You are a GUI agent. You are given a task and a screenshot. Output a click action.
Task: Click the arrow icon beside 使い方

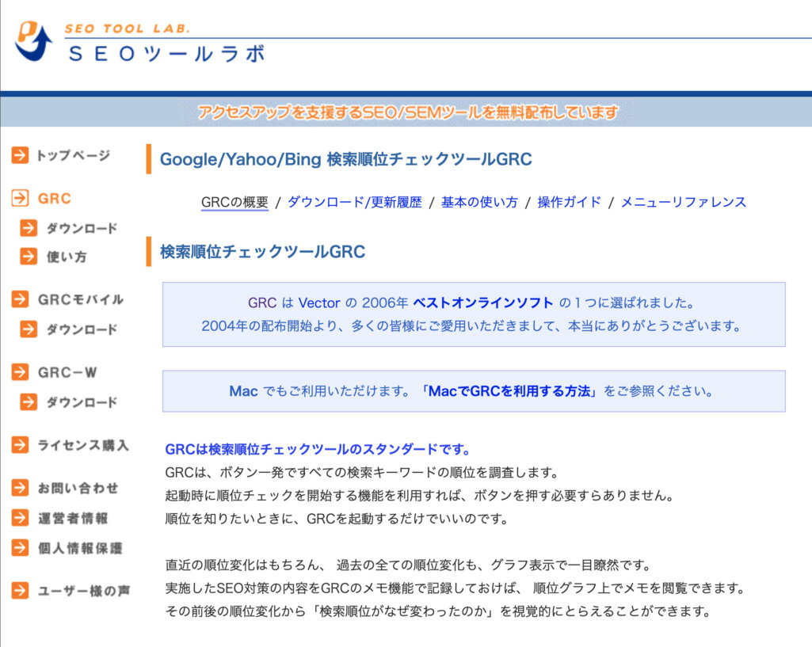click(x=29, y=257)
